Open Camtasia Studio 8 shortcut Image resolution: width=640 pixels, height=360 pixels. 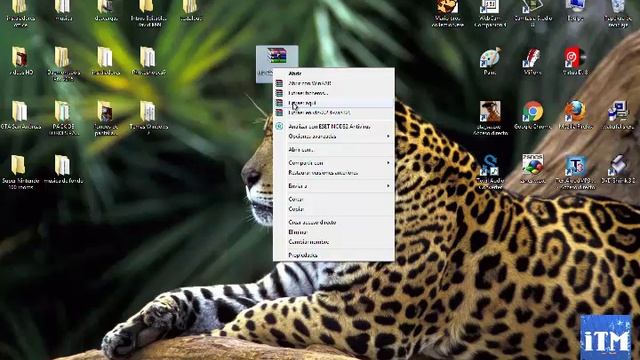(533, 7)
